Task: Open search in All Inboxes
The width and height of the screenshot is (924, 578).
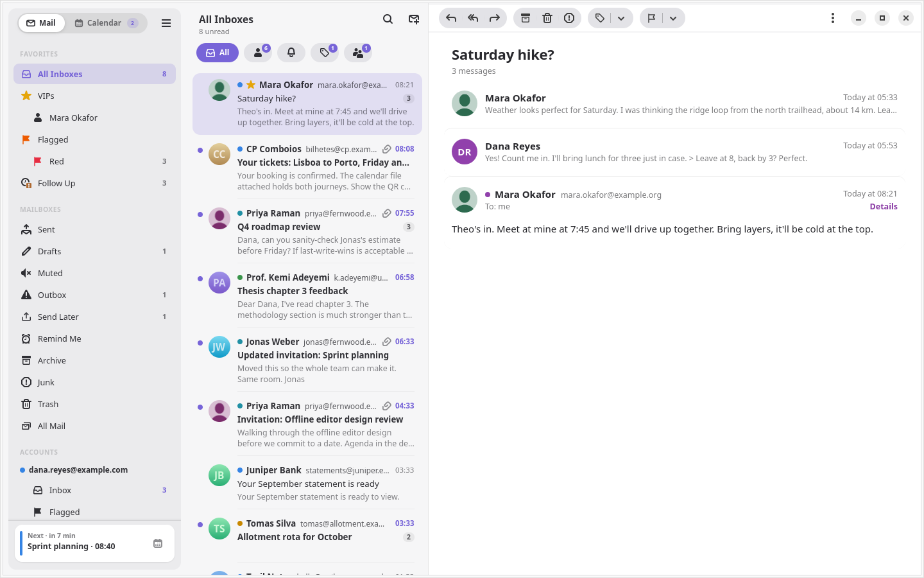Action: coord(388,19)
